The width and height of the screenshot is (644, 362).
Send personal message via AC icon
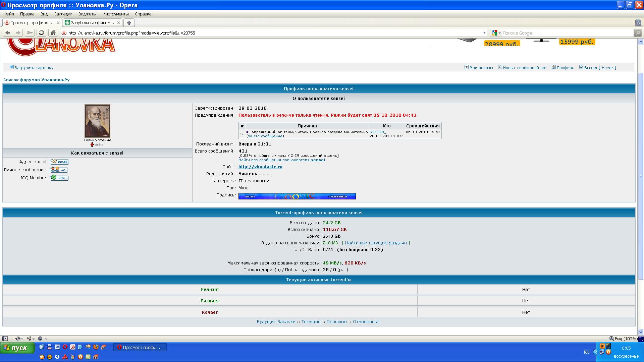tap(59, 170)
